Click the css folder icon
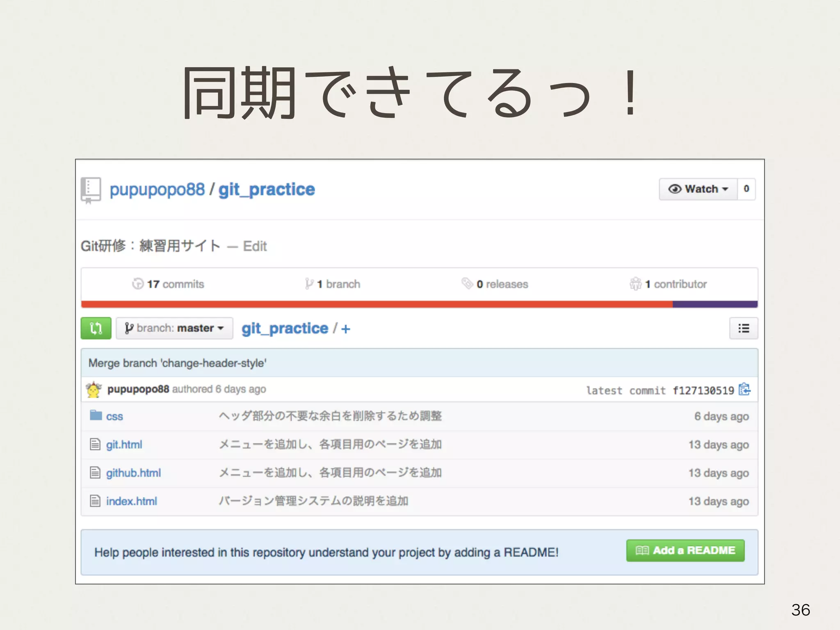The width and height of the screenshot is (840, 630). click(96, 415)
